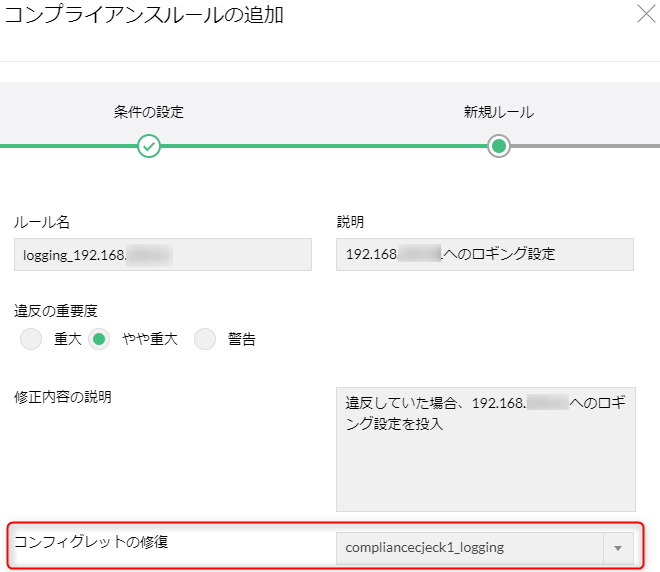This screenshot has height=572, width=660.
Task: Select the 重大 severity radio button
Action: pos(32,339)
